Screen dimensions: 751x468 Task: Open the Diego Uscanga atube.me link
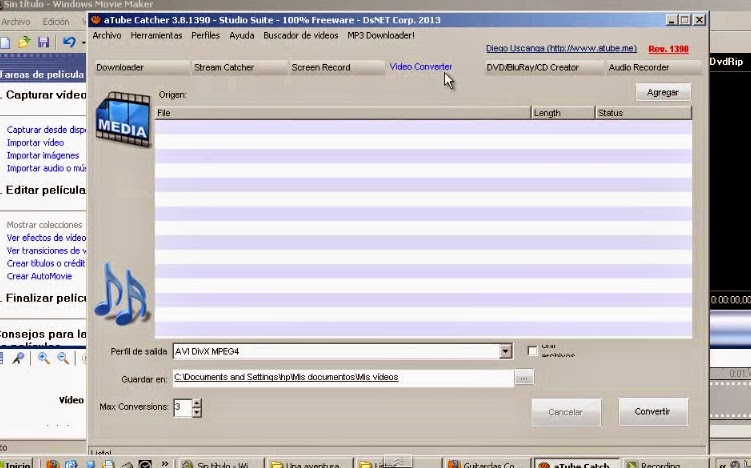point(561,48)
